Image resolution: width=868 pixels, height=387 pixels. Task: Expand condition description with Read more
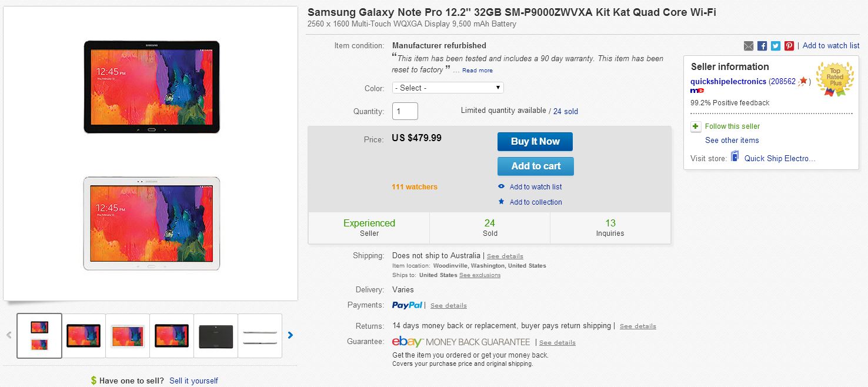[x=478, y=71]
